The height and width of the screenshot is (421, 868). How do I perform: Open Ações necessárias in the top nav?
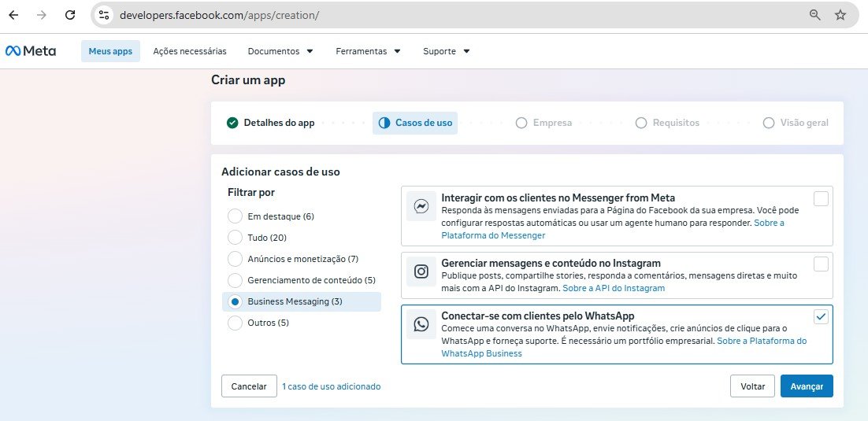190,51
